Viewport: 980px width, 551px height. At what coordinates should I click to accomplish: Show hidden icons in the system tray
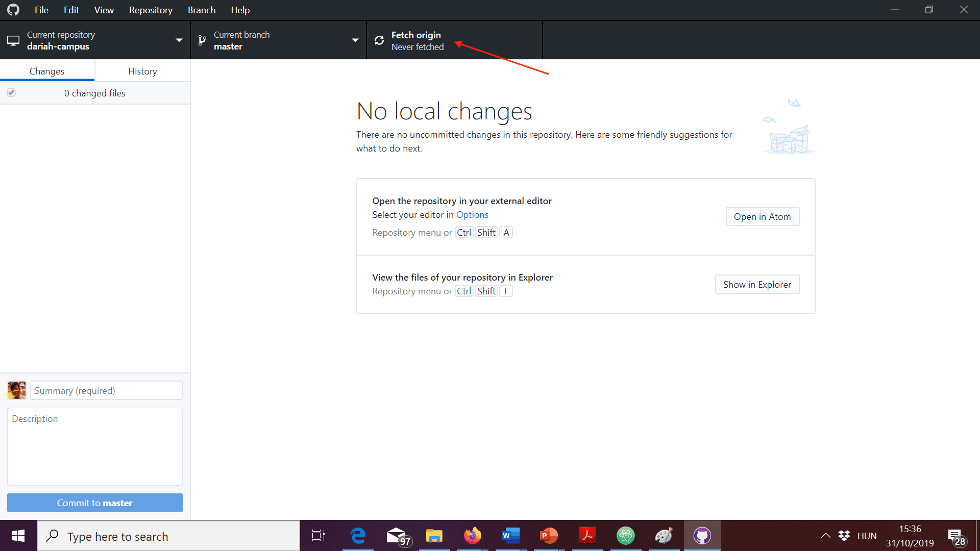coord(825,536)
